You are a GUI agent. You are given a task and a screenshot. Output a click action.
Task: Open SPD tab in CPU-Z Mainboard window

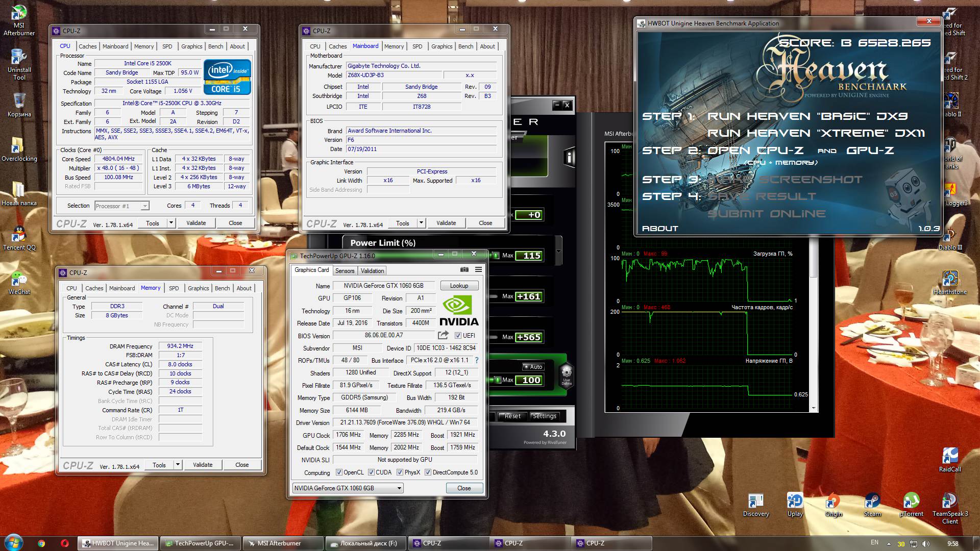pyautogui.click(x=417, y=46)
